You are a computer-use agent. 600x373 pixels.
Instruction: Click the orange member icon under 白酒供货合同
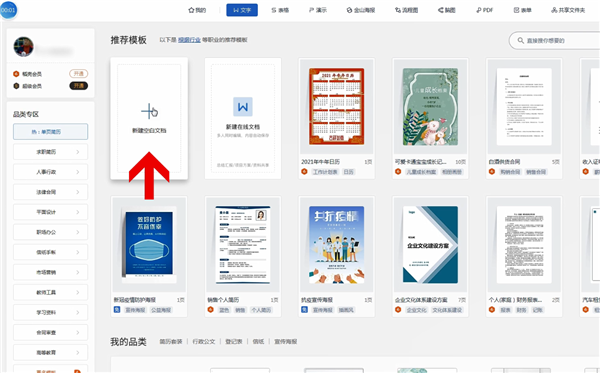[492, 171]
